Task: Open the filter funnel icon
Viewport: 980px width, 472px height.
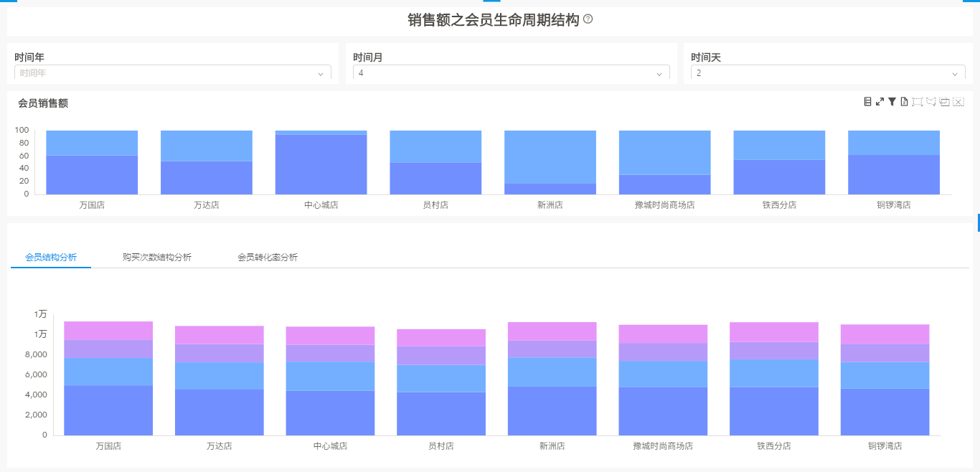Action: (892, 102)
